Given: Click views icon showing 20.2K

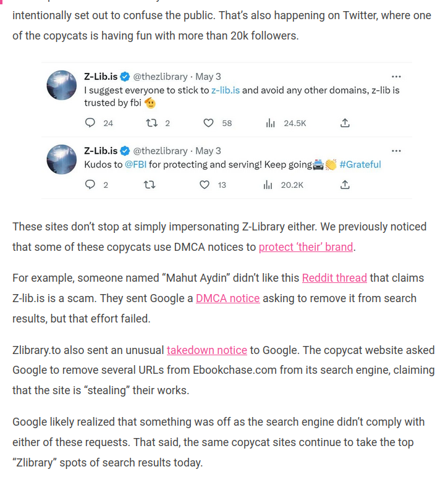Looking at the screenshot, I should tap(268, 184).
